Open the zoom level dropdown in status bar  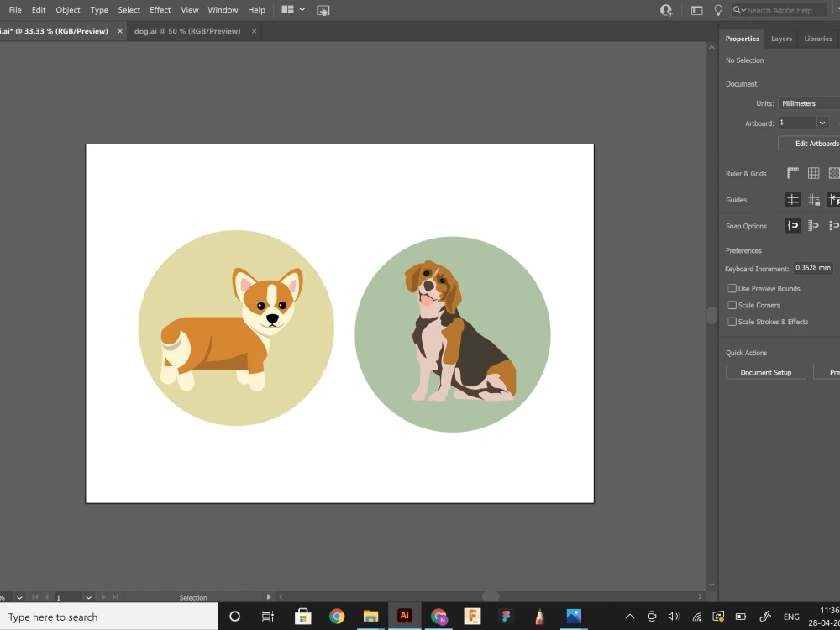pyautogui.click(x=20, y=597)
